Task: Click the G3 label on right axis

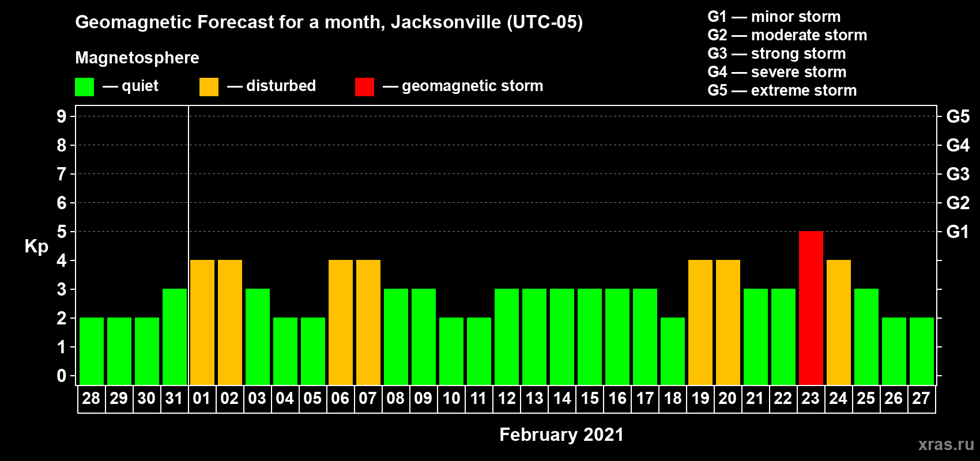Action: (x=958, y=174)
